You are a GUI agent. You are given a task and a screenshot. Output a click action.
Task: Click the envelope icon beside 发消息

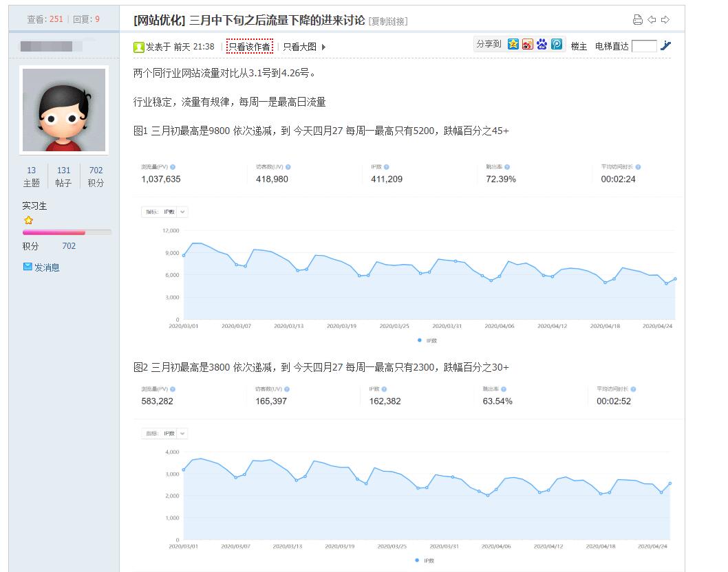click(28, 267)
